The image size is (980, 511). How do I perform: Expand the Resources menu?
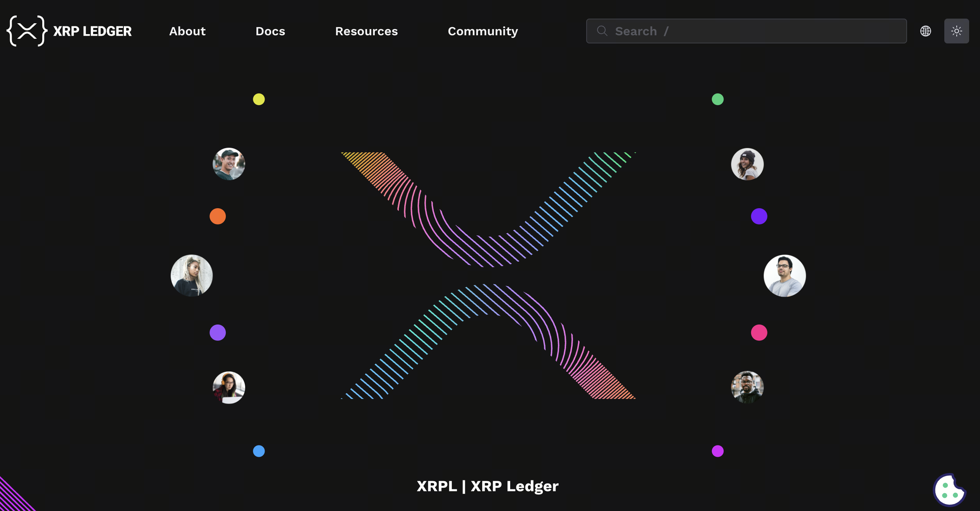[366, 31]
